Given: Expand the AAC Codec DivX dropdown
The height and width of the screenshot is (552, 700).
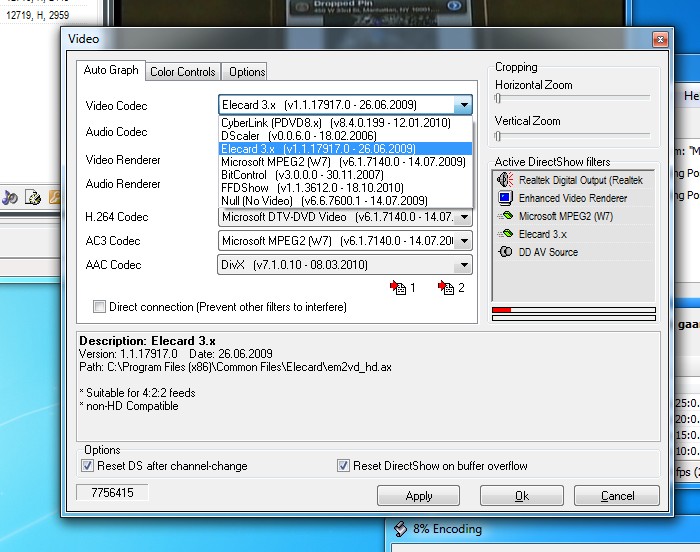Looking at the screenshot, I should 464,265.
